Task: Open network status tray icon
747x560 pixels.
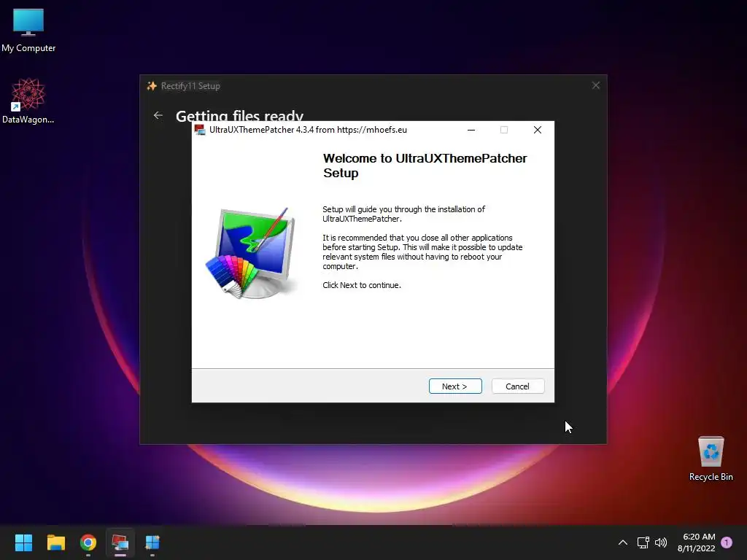Action: pyautogui.click(x=643, y=542)
